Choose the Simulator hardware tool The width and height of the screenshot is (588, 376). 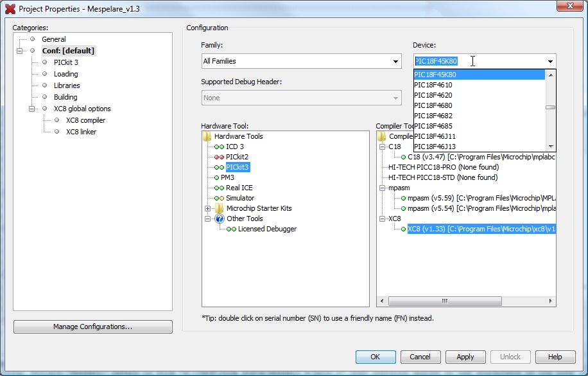239,198
